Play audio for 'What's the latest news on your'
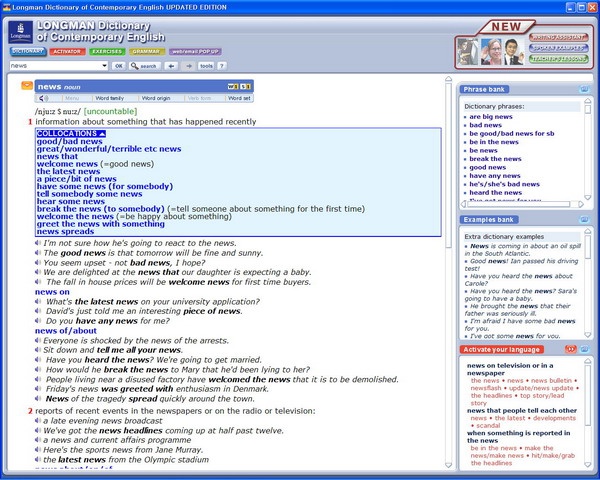600x480 pixels. (38, 301)
